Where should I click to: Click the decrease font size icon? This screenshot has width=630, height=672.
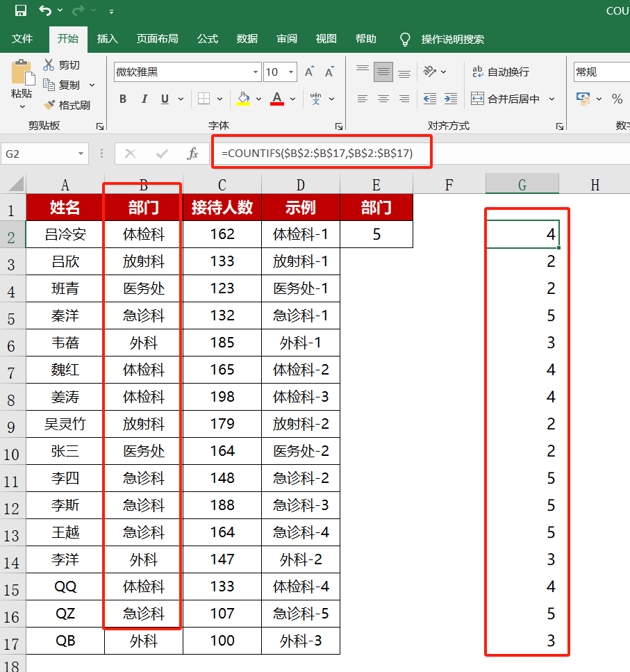coord(329,72)
